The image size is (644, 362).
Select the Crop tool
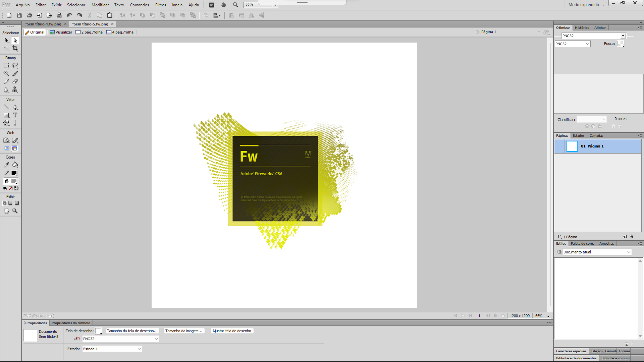pos(15,48)
